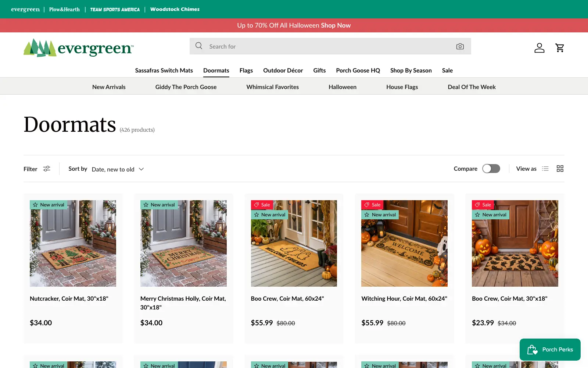Open the Outdoor Décor menu
This screenshot has width=588, height=368.
tap(283, 70)
